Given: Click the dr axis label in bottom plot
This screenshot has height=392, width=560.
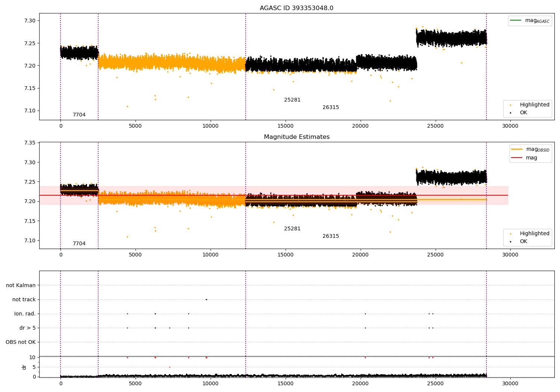Looking at the screenshot, I should 24,367.
